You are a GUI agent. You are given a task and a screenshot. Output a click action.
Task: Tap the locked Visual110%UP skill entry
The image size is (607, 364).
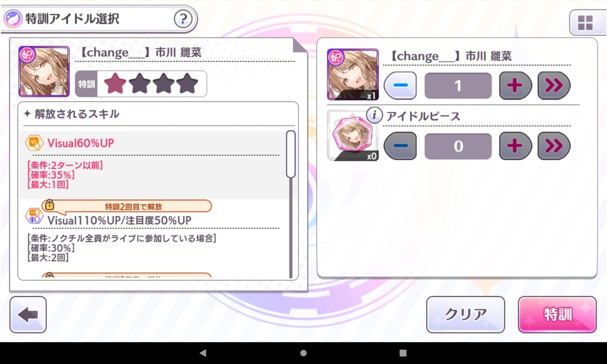coord(152,233)
